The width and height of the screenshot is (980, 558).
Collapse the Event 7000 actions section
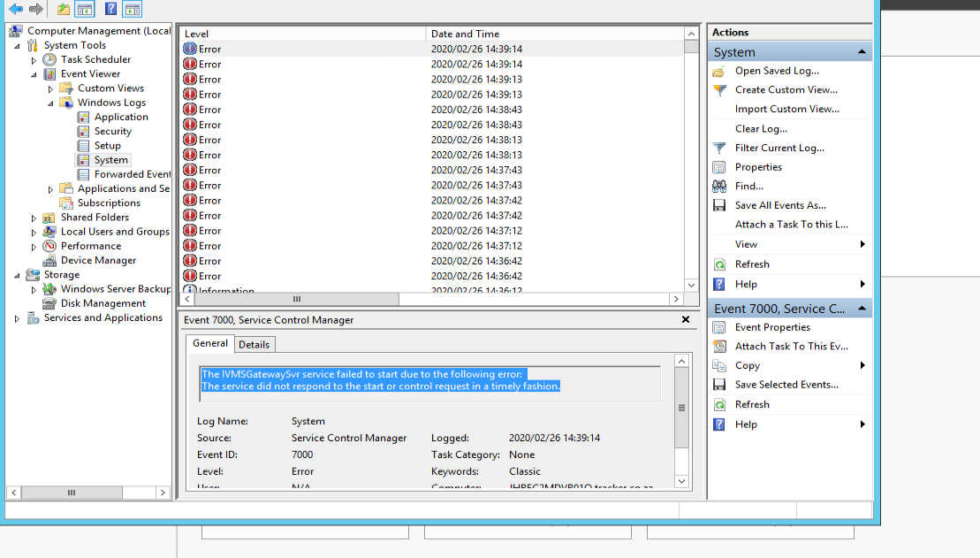tap(862, 309)
